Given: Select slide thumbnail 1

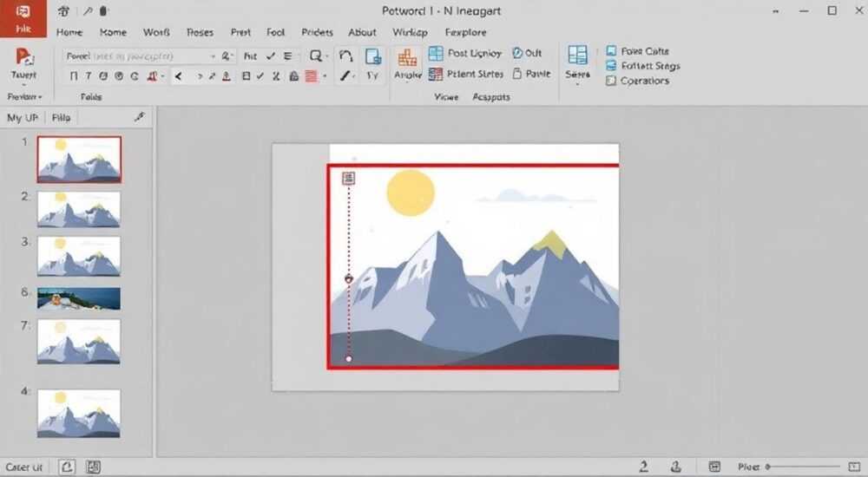Looking at the screenshot, I should pyautogui.click(x=79, y=160).
